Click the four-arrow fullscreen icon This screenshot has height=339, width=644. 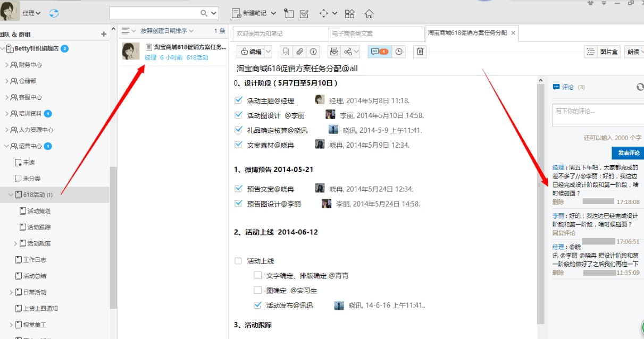(x=323, y=13)
